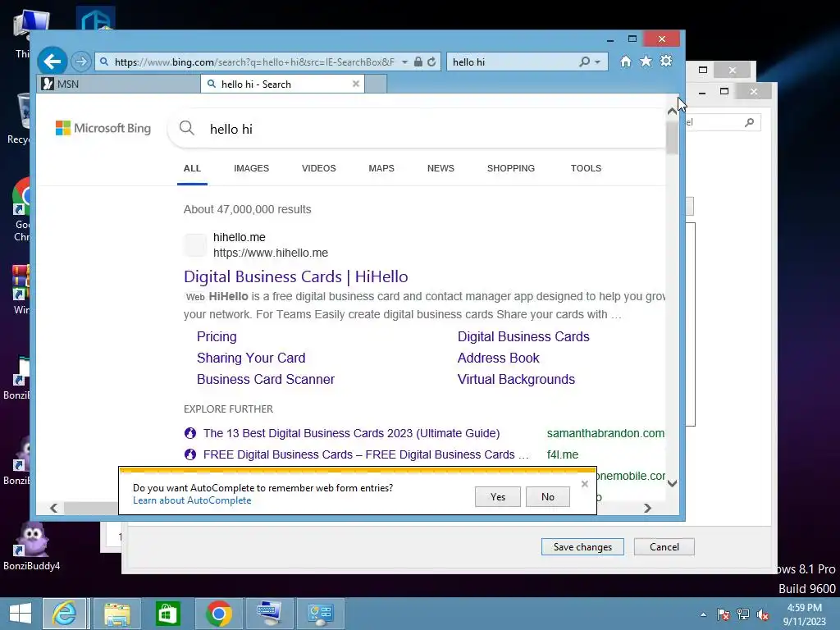This screenshot has height=630, width=840.
Task: Go back with the IE back arrow
Action: [x=52, y=62]
